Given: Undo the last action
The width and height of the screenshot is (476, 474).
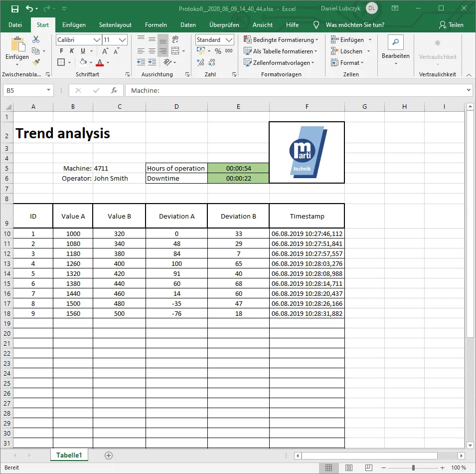Looking at the screenshot, I should tap(29, 8).
